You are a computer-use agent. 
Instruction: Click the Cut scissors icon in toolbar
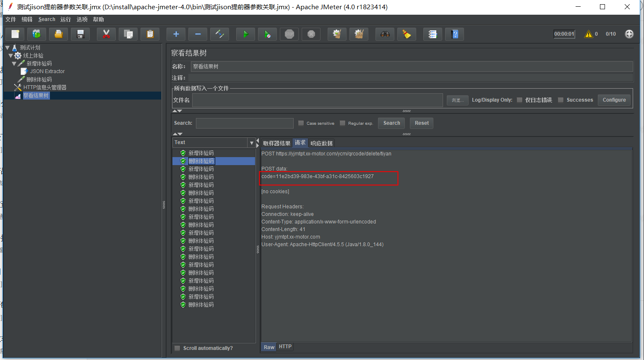point(106,34)
